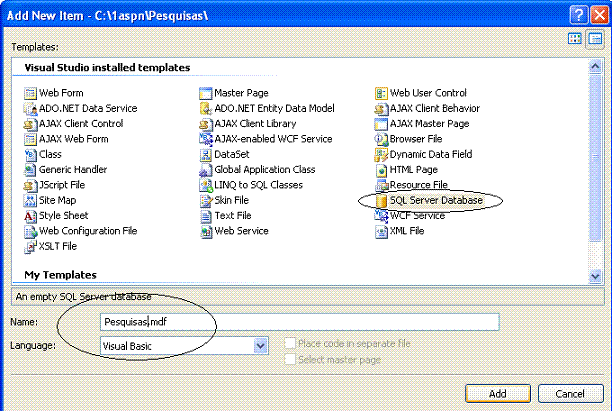The image size is (612, 411).
Task: Click the Cancel button
Action: (x=570, y=393)
